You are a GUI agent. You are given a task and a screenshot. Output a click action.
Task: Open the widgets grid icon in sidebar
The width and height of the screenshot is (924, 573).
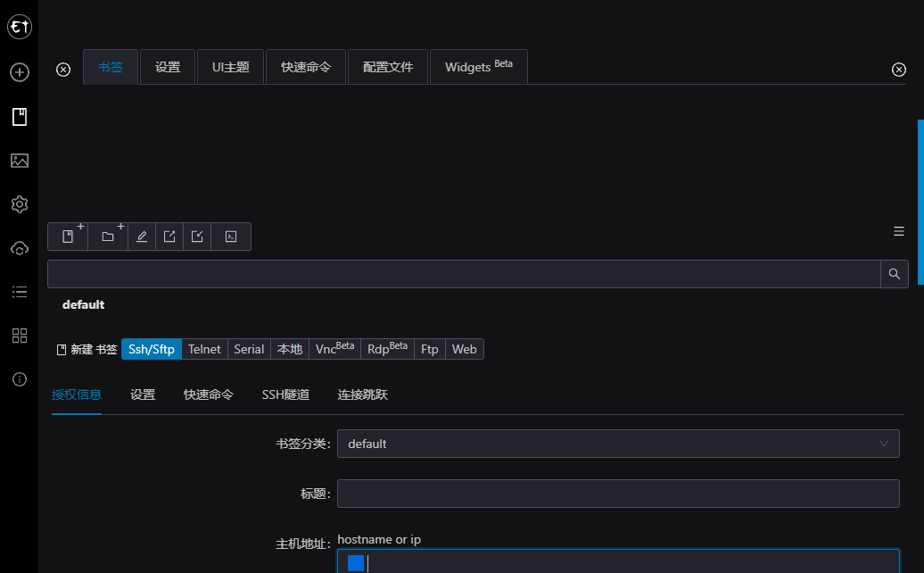[x=19, y=336]
